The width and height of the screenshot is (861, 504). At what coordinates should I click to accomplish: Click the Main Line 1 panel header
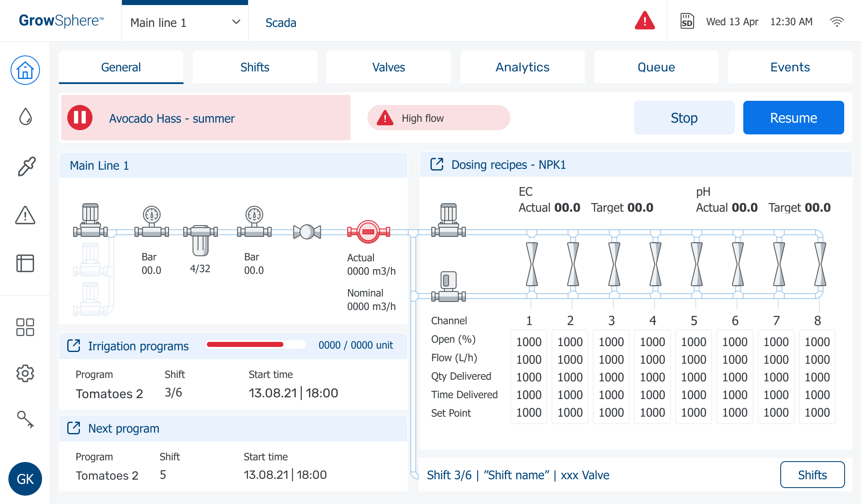(233, 165)
